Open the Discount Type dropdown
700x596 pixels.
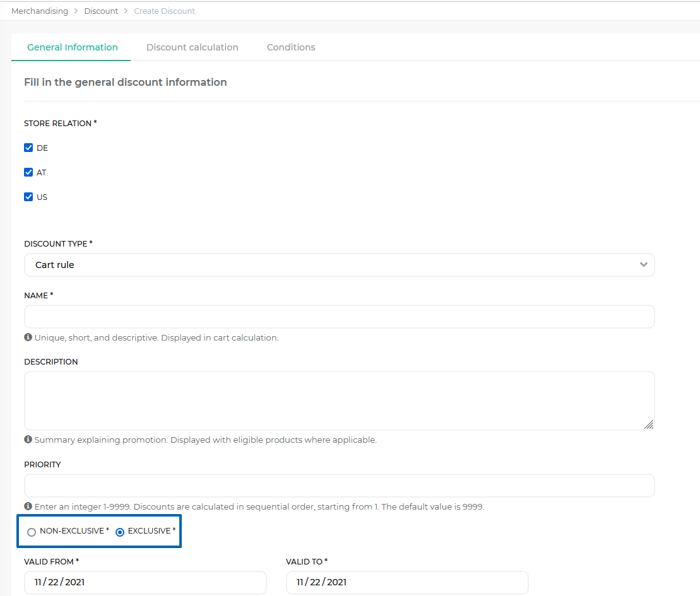[340, 265]
